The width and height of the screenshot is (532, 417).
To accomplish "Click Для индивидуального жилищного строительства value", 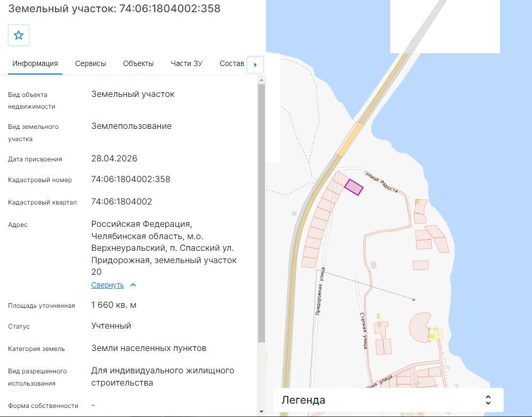I will [163, 377].
